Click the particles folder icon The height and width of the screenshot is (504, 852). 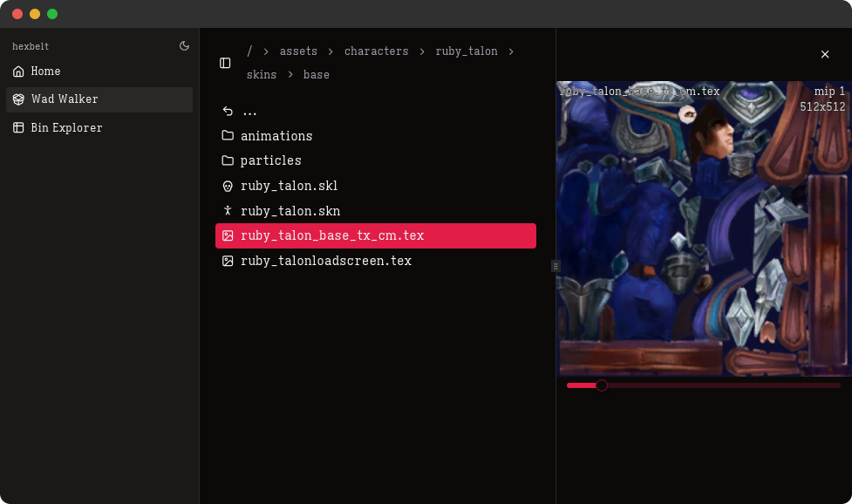click(228, 160)
